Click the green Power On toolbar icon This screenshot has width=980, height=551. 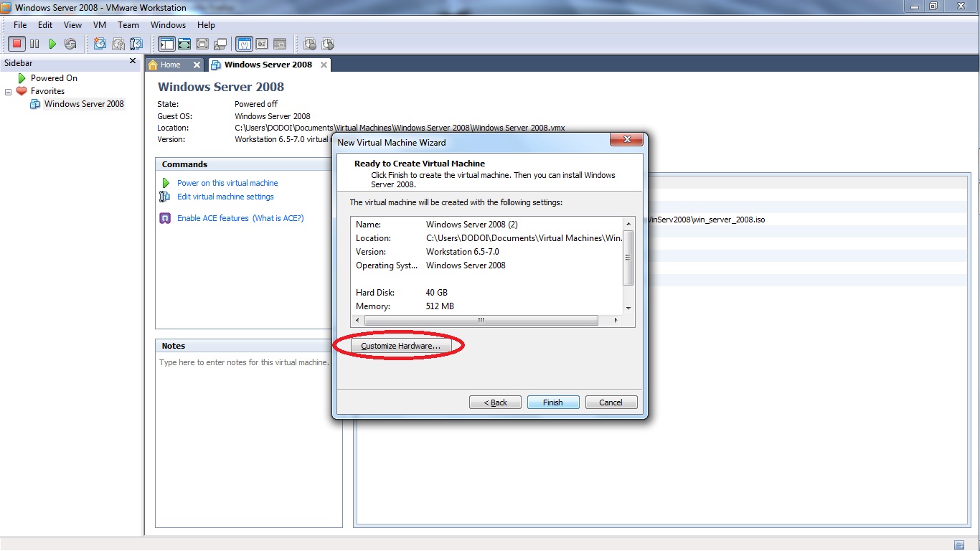[x=52, y=44]
